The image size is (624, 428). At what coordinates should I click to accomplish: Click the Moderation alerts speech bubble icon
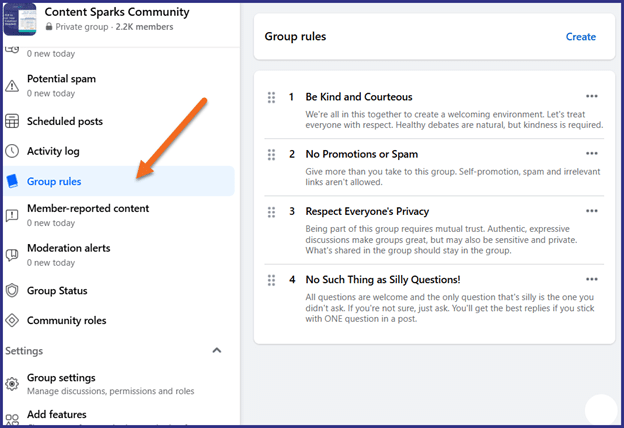[x=12, y=255]
